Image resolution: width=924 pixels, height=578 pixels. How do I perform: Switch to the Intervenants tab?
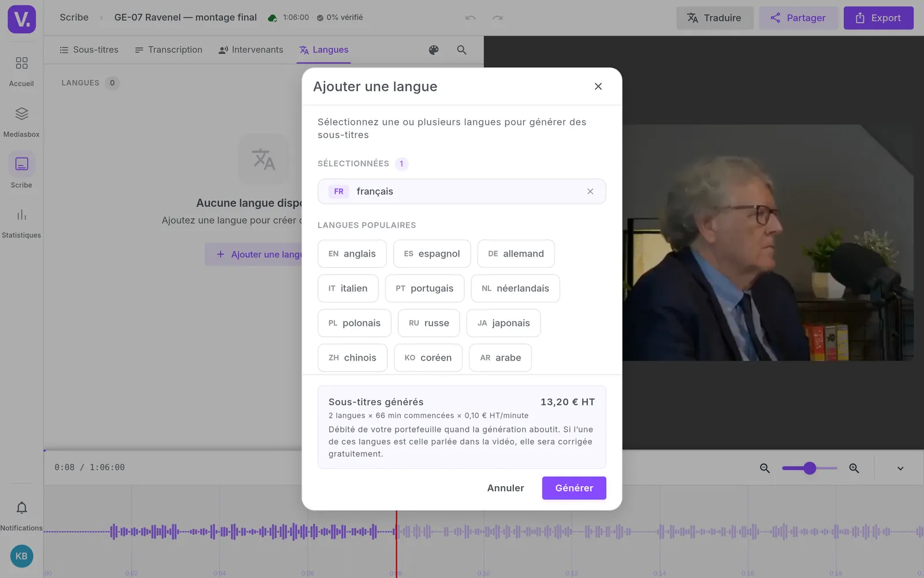[251, 50]
